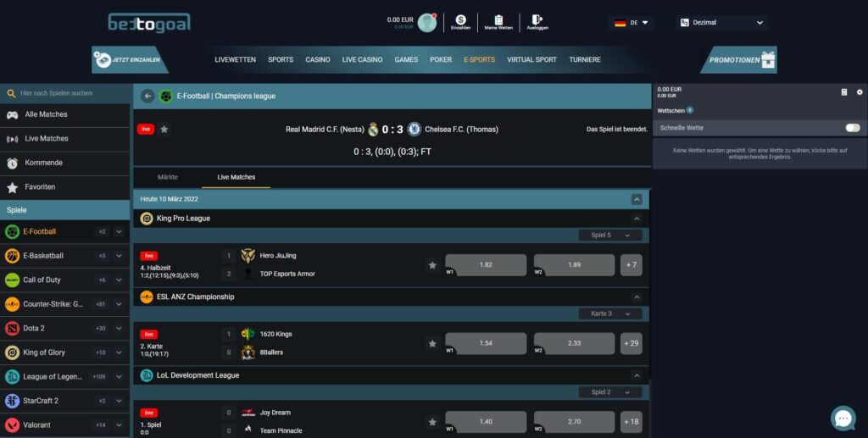Viewport: 868px width, 438px height.
Task: Show +29 more markets for 1620 Kings
Action: [631, 344]
